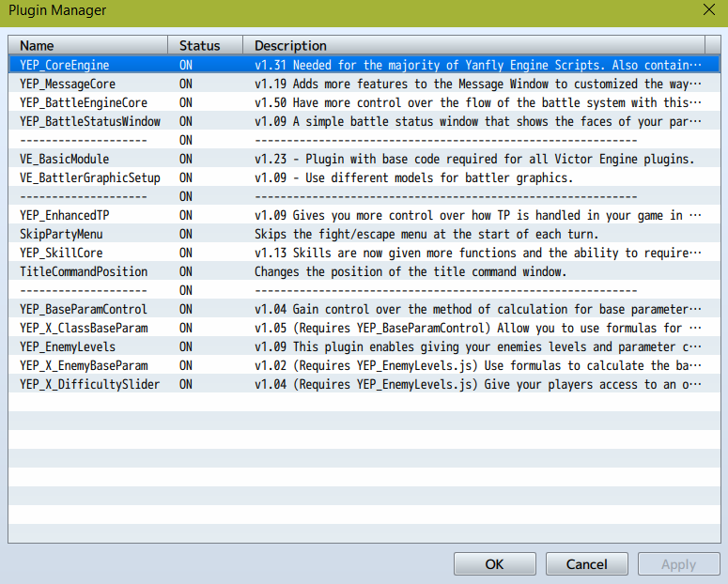Screen dimensions: 728x584
Task: Select the YEP_CoreEngine plugin row
Action: coord(364,65)
